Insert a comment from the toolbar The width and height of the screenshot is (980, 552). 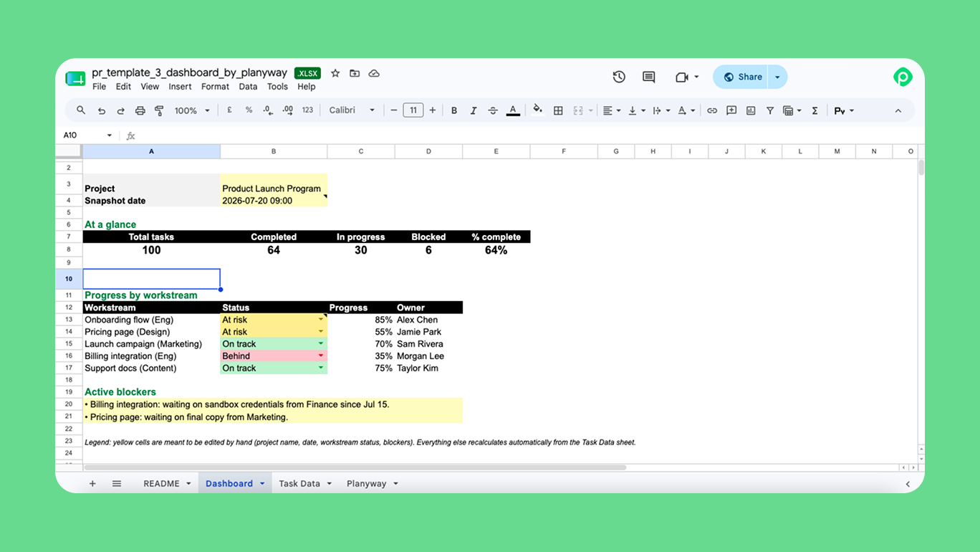[731, 110]
